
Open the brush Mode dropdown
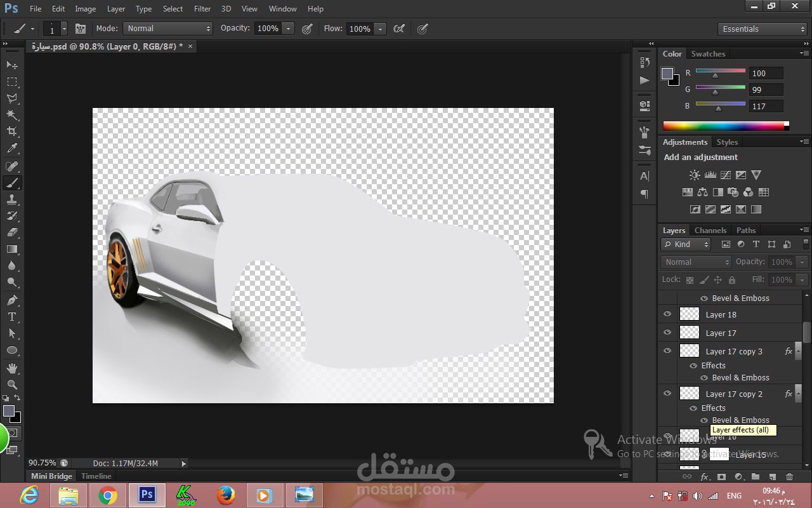(168, 29)
